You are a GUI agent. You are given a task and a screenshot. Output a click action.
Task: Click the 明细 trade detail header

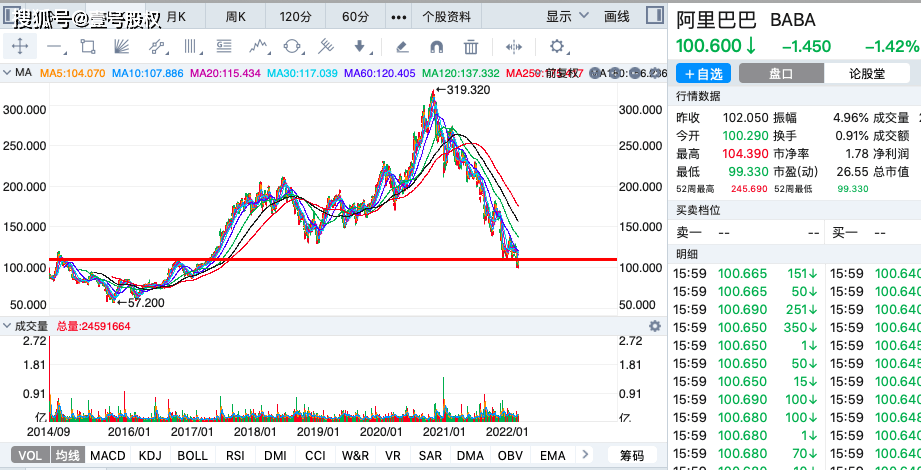[x=687, y=254]
